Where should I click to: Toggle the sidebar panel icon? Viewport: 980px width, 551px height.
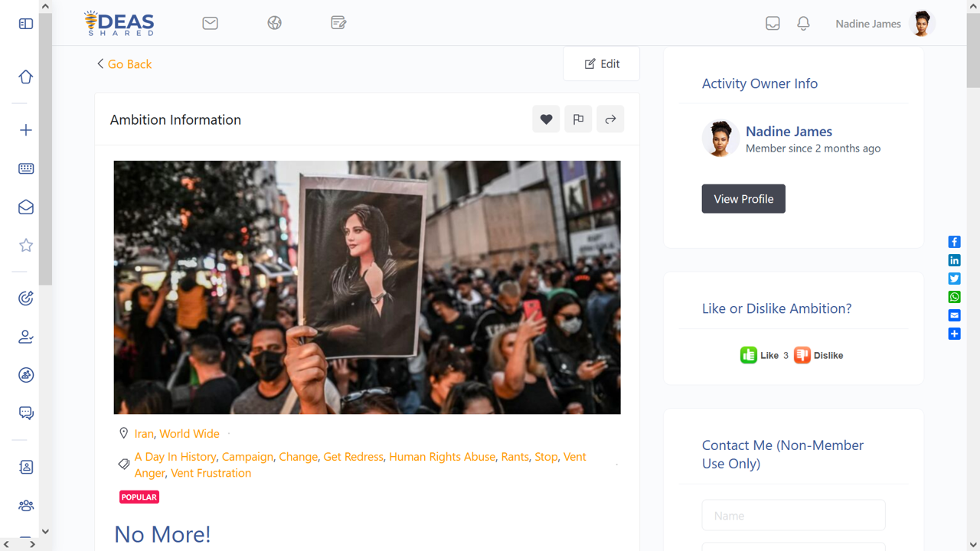point(26,24)
